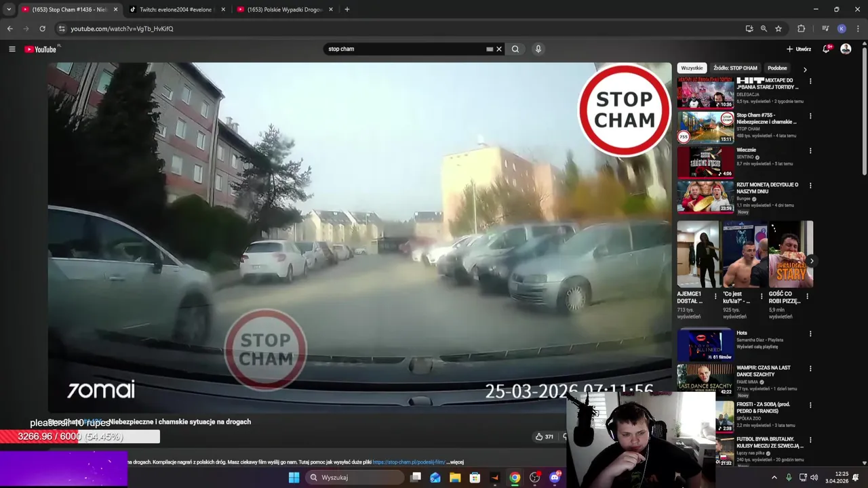Viewport: 868px width, 488px height.
Task: Open File Explorer from taskbar
Action: (455, 477)
